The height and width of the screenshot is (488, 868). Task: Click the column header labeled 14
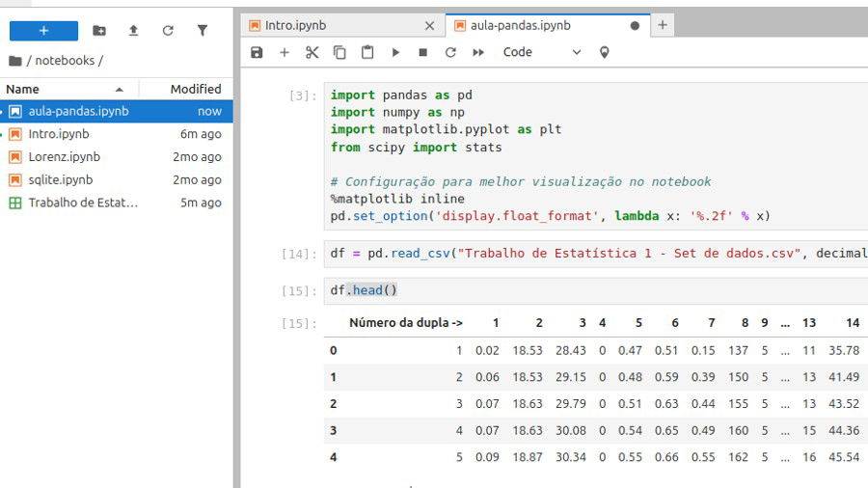(x=853, y=323)
